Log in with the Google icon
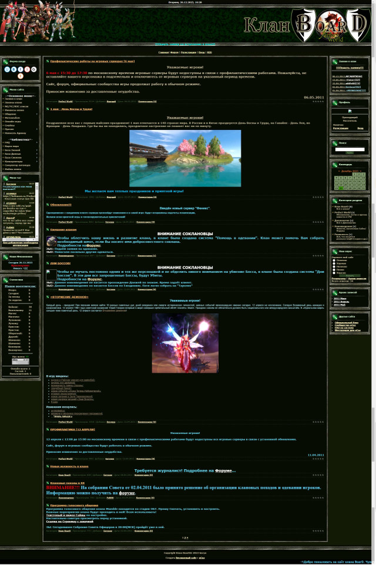The height and width of the screenshot is (588, 376). point(33,69)
